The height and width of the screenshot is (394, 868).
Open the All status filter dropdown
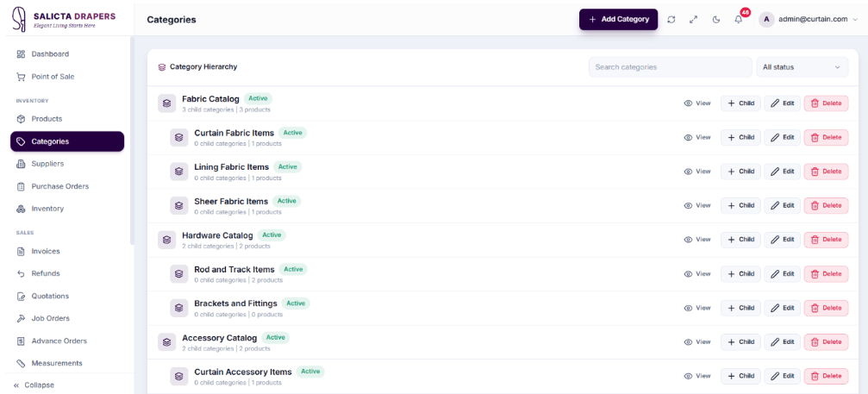coord(802,67)
